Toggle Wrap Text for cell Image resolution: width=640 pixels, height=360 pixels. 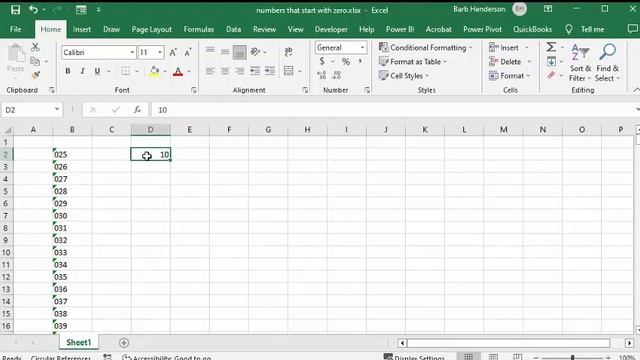(289, 52)
